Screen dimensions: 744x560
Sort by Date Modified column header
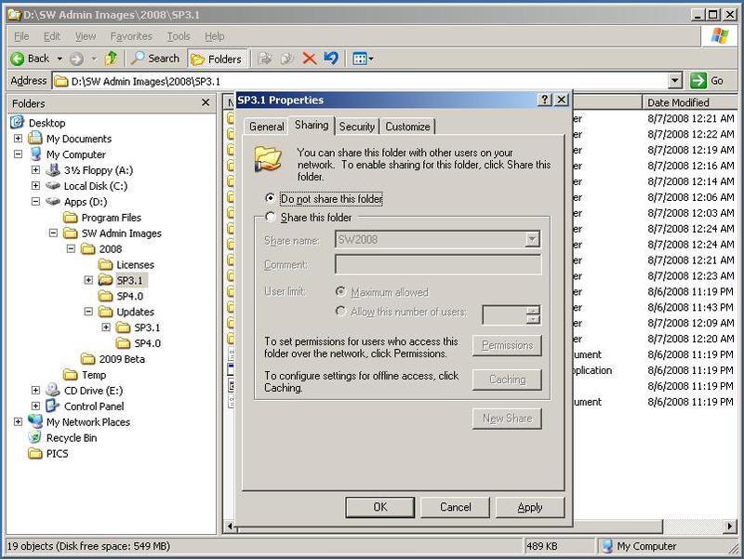(x=689, y=102)
